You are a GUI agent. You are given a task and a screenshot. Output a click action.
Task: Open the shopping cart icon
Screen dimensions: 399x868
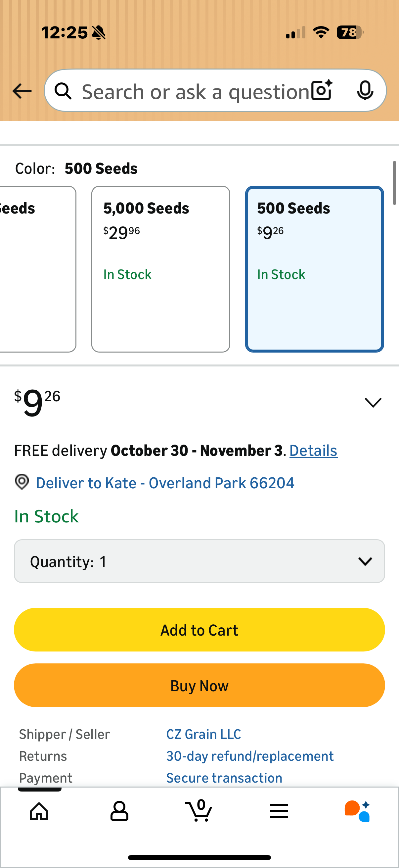tap(199, 811)
